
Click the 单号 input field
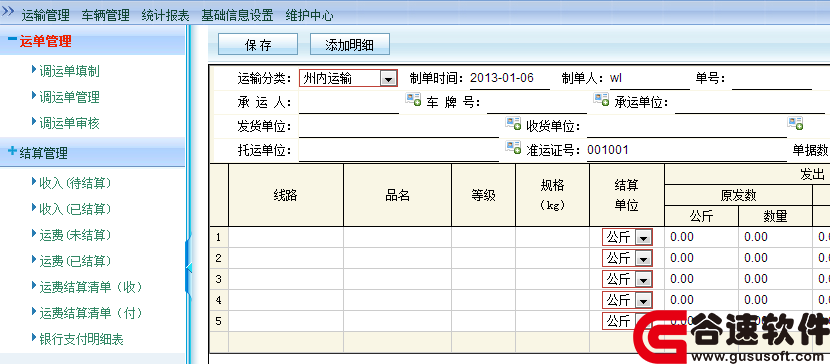pos(772,79)
